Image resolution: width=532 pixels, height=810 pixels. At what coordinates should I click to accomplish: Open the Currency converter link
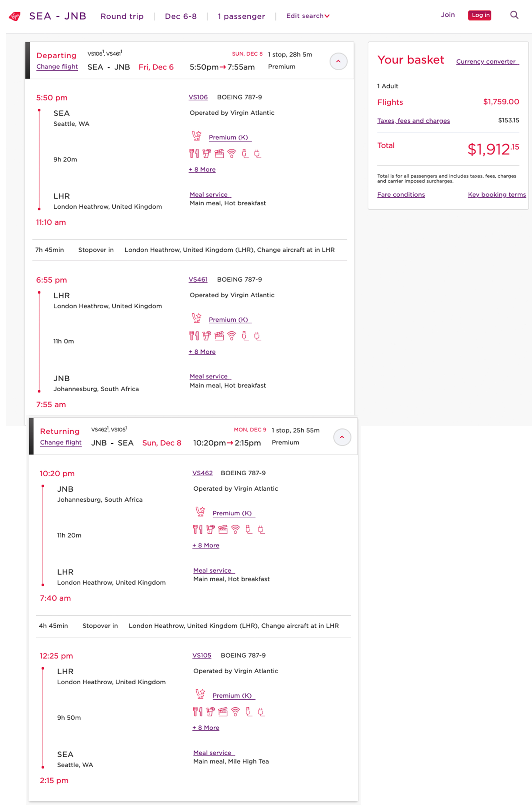pyautogui.click(x=487, y=62)
